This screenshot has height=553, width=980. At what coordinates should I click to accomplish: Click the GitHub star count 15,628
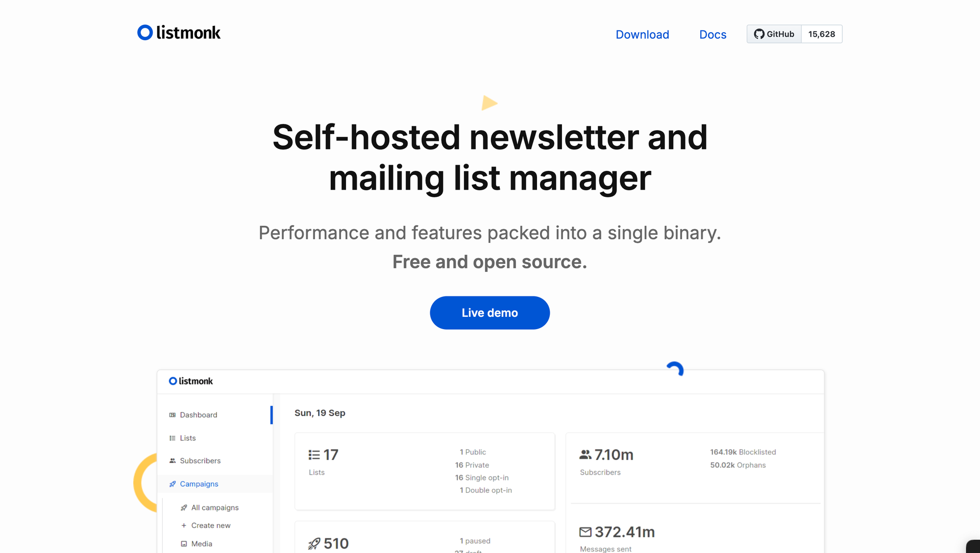pyautogui.click(x=822, y=34)
